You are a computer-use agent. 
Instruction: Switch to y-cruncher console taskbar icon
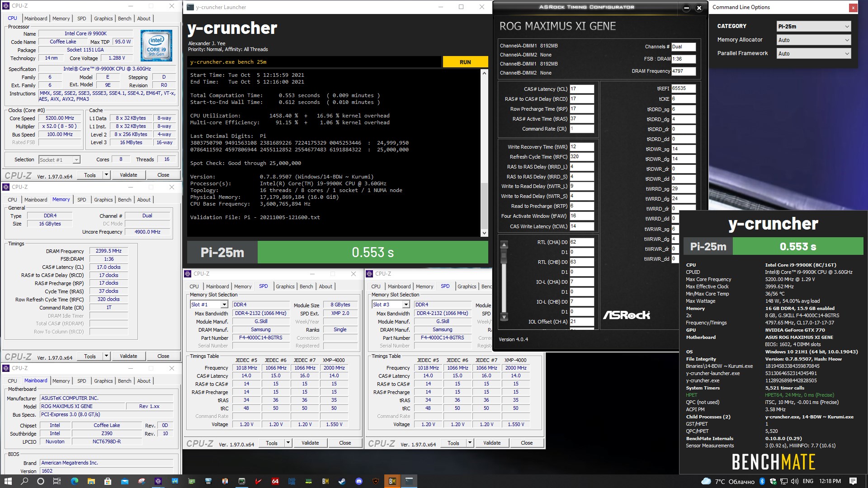click(409, 481)
